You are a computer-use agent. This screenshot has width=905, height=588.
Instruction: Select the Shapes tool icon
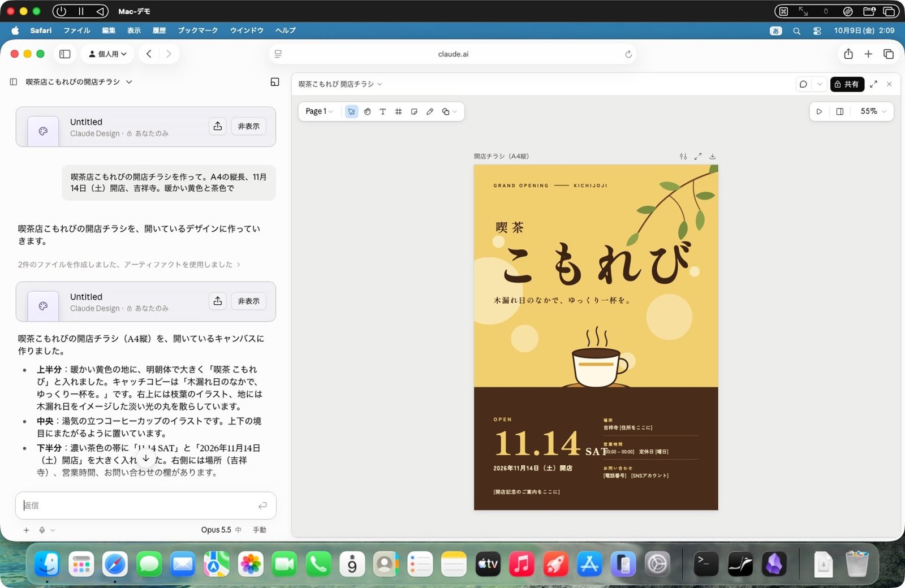tap(446, 111)
